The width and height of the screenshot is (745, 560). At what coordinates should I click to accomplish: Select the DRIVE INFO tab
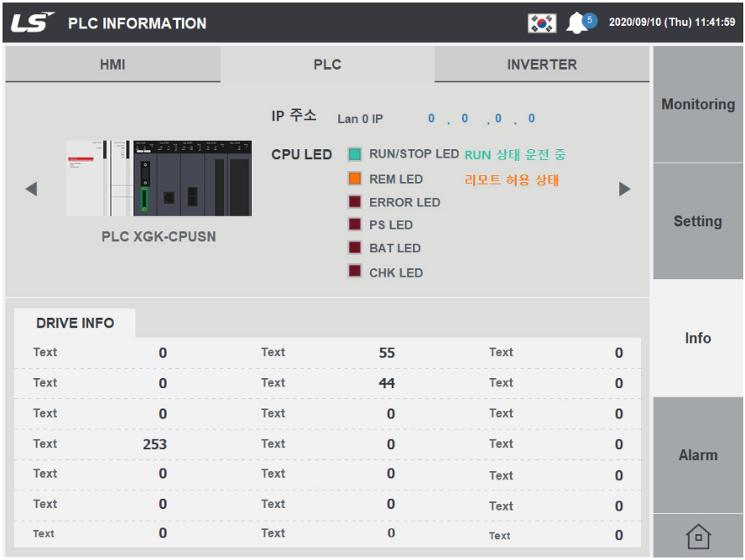pyautogui.click(x=75, y=323)
